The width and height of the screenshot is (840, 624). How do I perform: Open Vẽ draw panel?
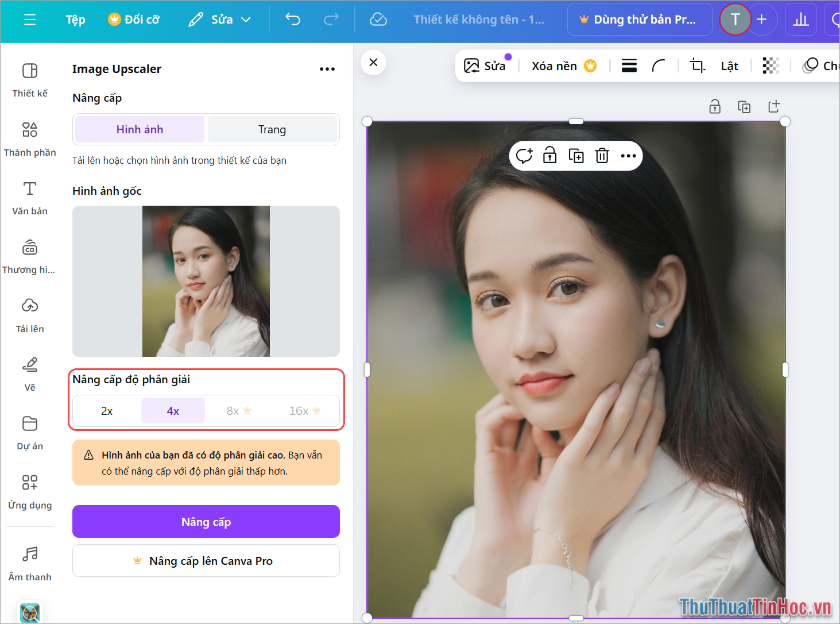click(30, 375)
